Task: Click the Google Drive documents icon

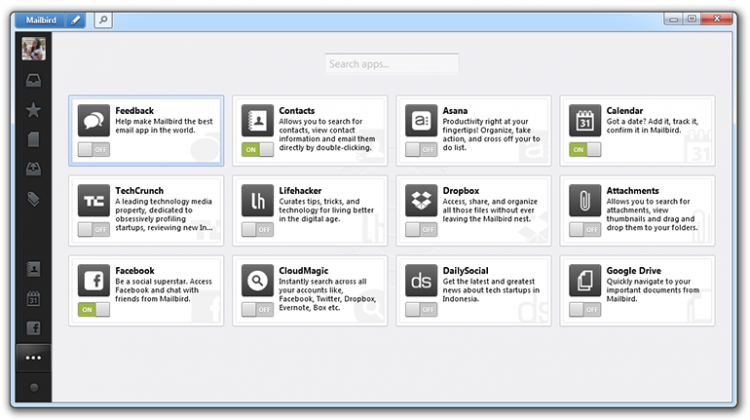Action: [x=585, y=280]
